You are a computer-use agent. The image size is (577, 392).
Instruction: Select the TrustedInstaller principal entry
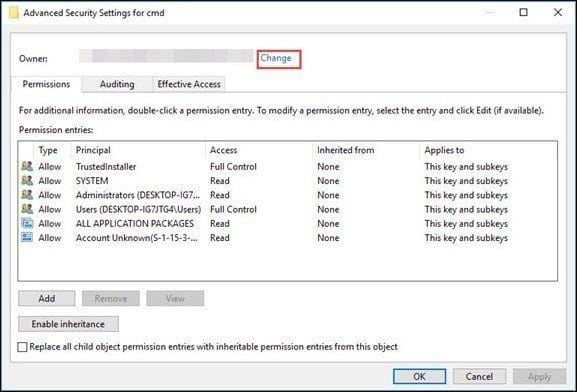click(106, 167)
